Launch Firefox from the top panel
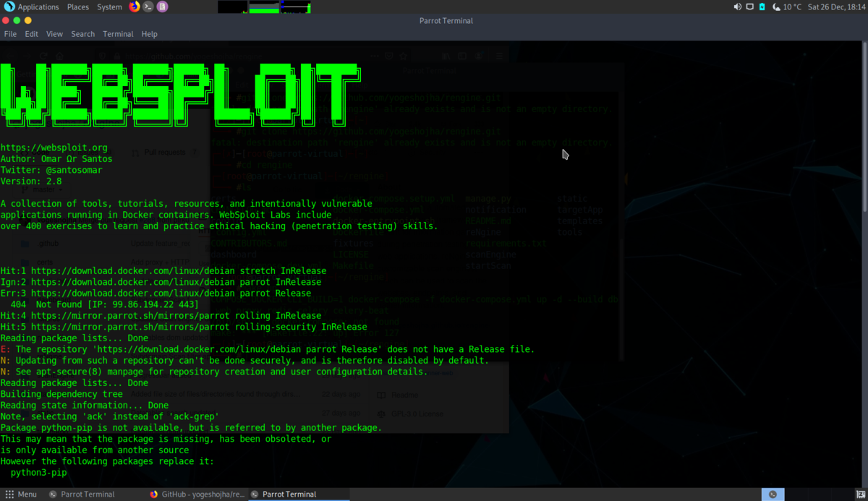 click(x=134, y=7)
